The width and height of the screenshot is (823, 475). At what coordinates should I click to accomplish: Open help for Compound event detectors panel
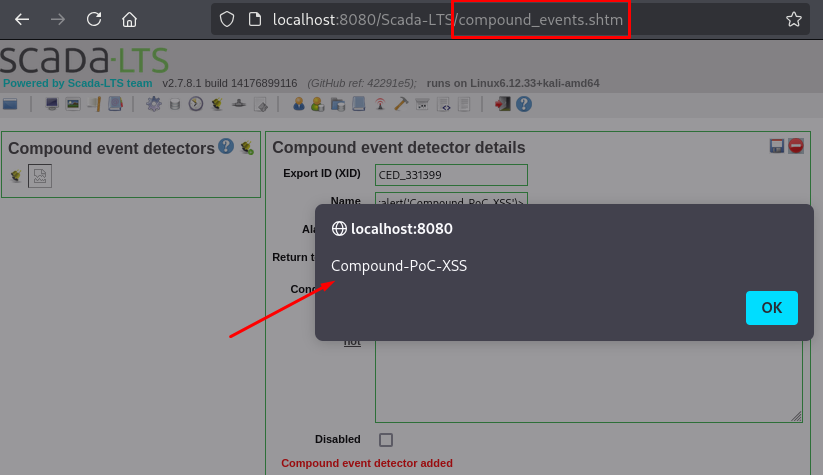[226, 146]
